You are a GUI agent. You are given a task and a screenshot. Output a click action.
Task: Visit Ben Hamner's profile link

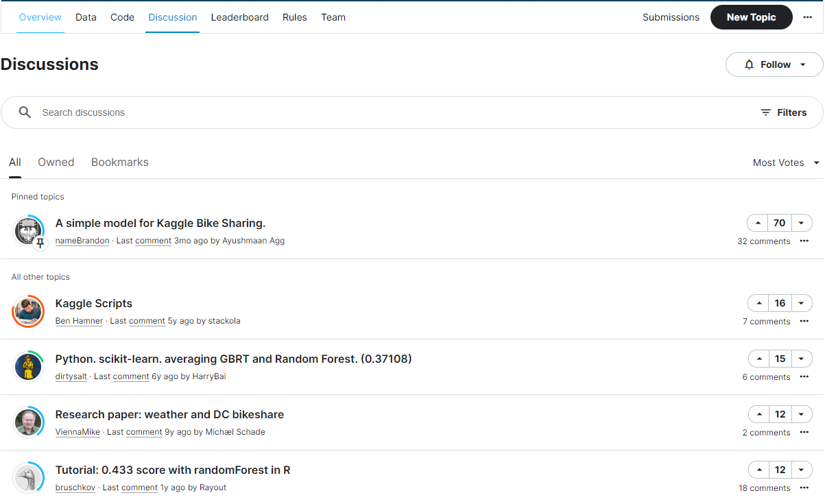coord(79,321)
